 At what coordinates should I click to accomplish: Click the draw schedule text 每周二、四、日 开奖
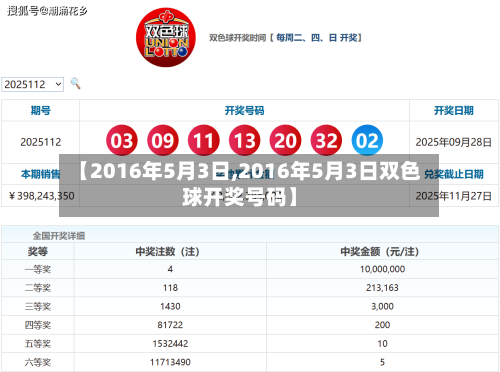[317, 38]
